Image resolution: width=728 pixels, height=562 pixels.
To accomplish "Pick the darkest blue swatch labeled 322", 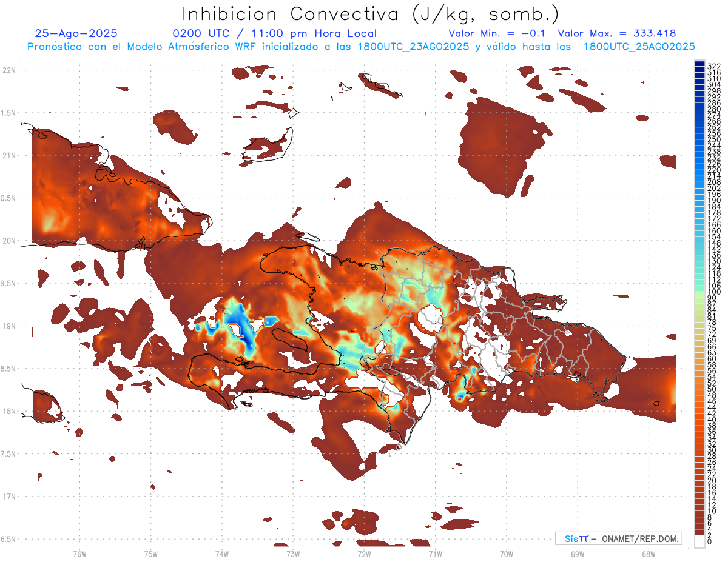I will coord(699,64).
